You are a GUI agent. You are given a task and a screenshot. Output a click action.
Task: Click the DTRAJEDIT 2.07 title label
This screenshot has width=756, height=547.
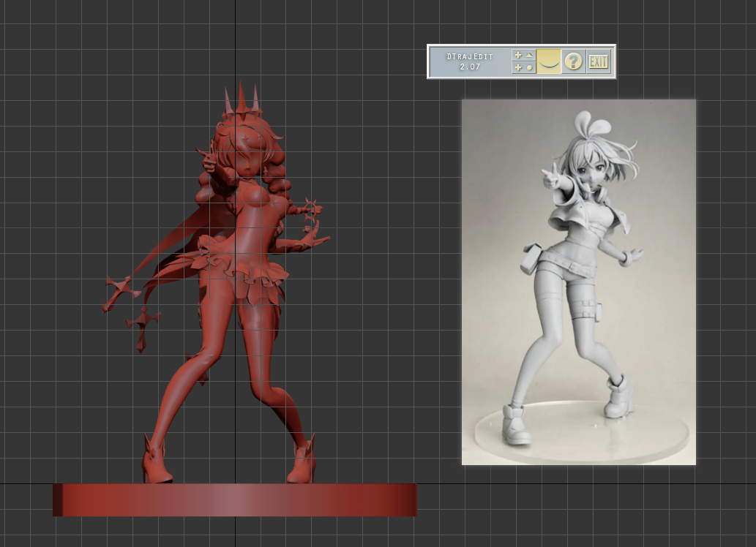[468, 61]
